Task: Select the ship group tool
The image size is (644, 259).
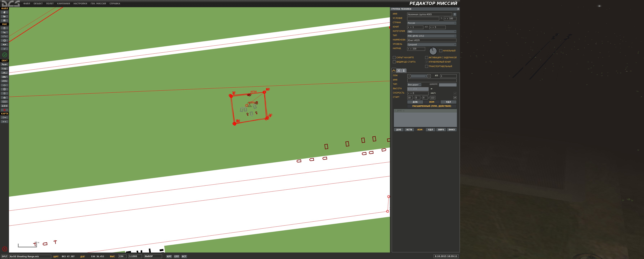Action: tap(4, 72)
